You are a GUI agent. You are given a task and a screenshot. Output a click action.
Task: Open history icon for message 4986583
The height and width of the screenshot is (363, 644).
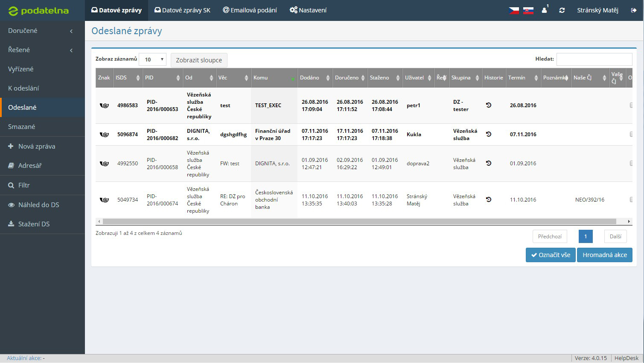[489, 105]
